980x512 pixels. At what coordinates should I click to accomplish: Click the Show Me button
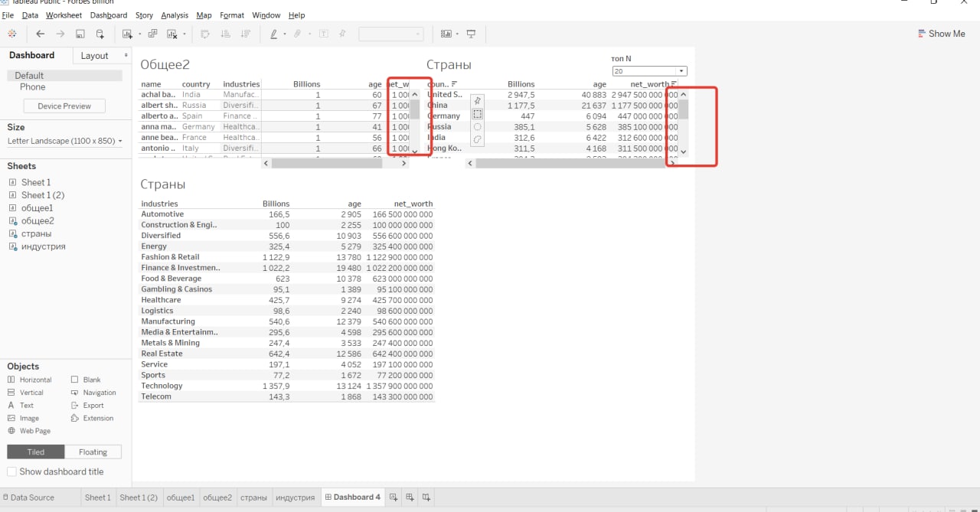941,34
